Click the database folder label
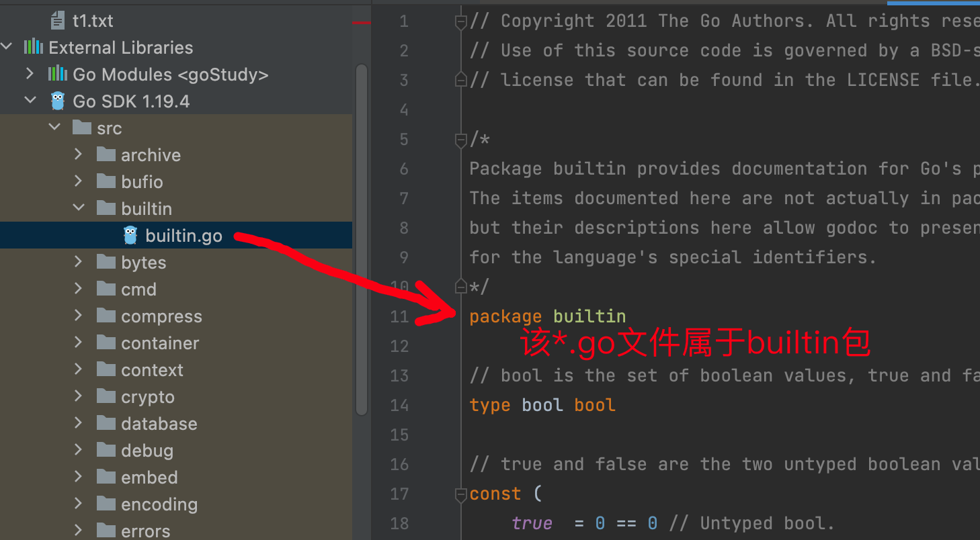This screenshot has height=540, width=980. (159, 424)
